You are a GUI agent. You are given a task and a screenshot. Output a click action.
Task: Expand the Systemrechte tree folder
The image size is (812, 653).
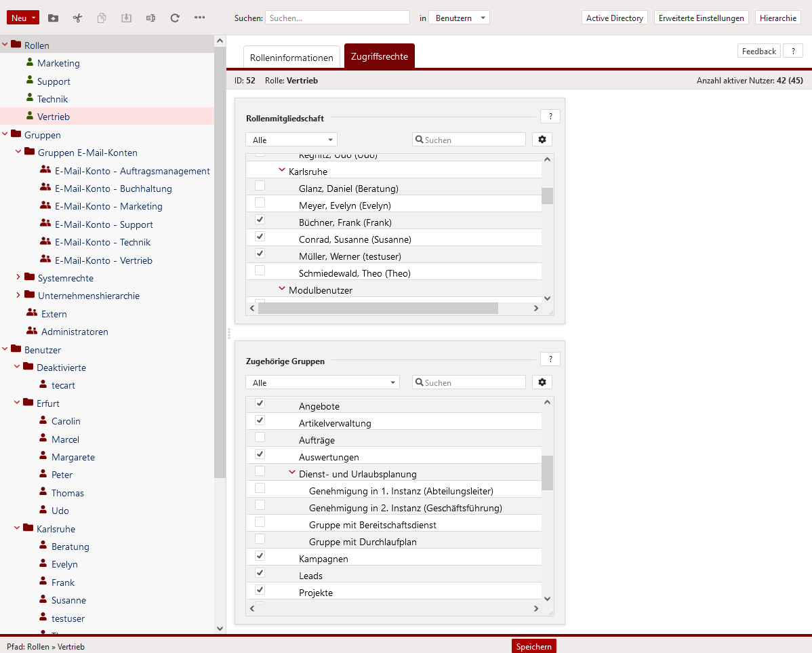[x=18, y=277]
